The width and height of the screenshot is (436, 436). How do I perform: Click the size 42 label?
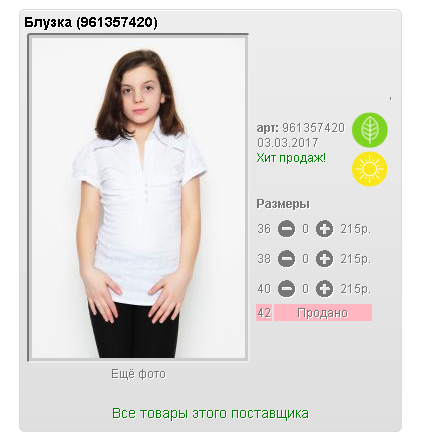click(x=264, y=313)
